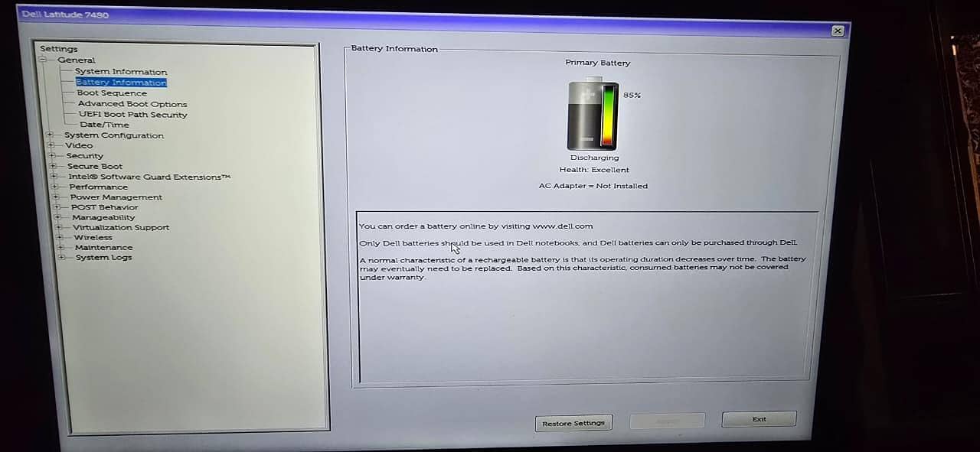980x452 pixels.
Task: Select the Security category label
Action: click(x=85, y=155)
